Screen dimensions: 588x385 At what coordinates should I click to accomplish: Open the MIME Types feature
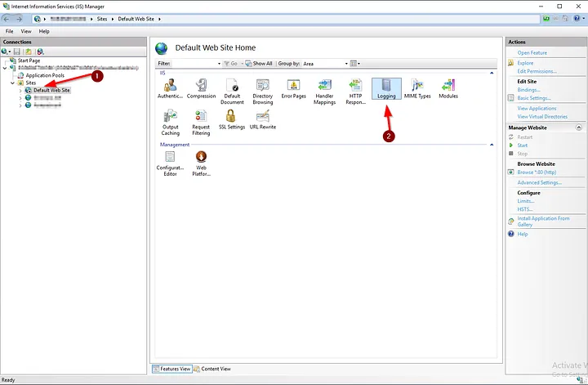[x=420, y=87]
